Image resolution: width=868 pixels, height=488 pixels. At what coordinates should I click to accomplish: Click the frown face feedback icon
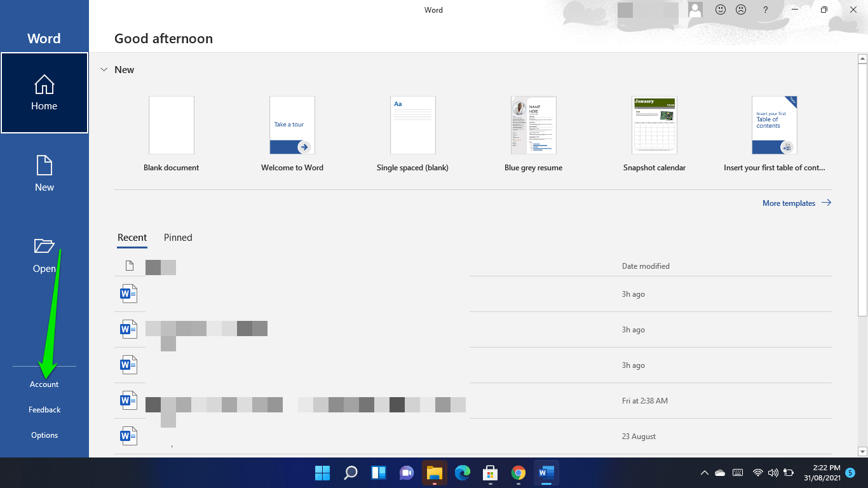pyautogui.click(x=741, y=10)
